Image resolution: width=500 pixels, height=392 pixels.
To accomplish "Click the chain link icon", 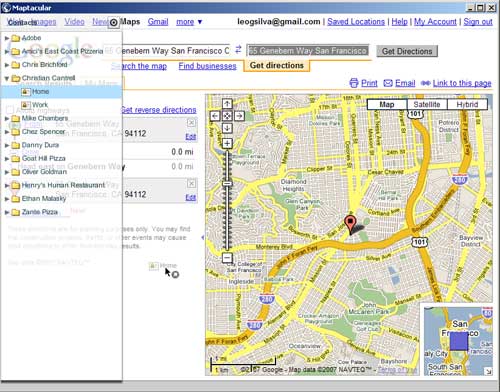I will tap(426, 83).
